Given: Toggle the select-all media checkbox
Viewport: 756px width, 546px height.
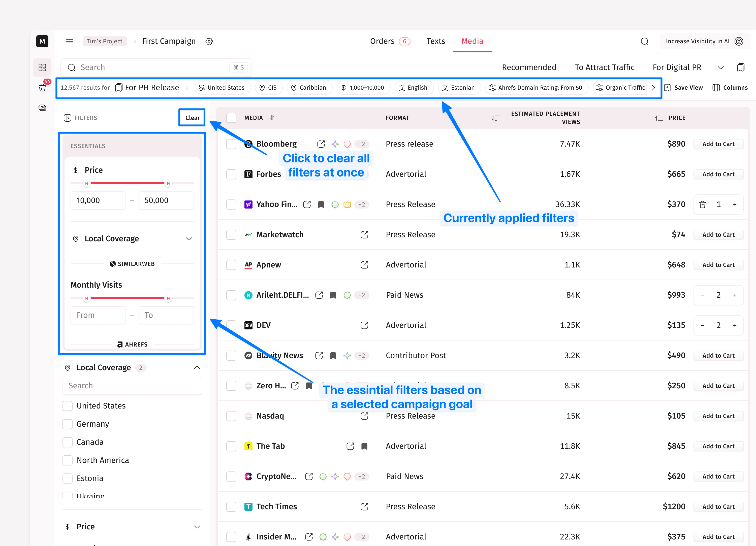Looking at the screenshot, I should coord(231,118).
